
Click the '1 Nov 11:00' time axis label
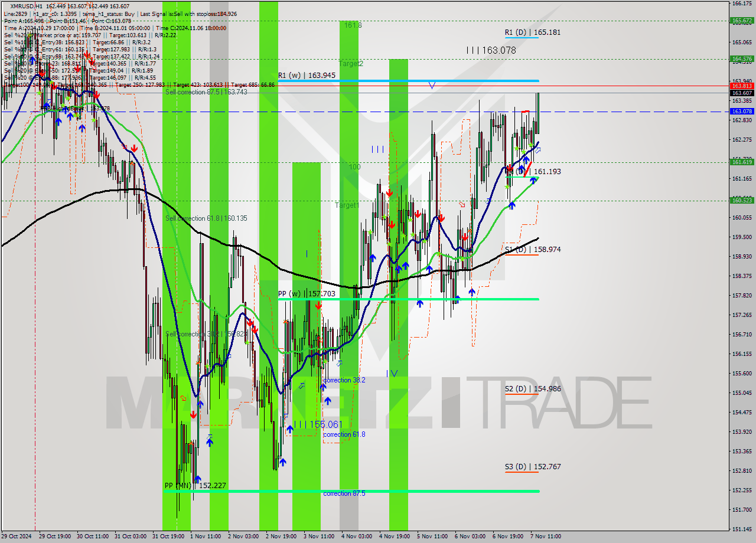tap(207, 537)
